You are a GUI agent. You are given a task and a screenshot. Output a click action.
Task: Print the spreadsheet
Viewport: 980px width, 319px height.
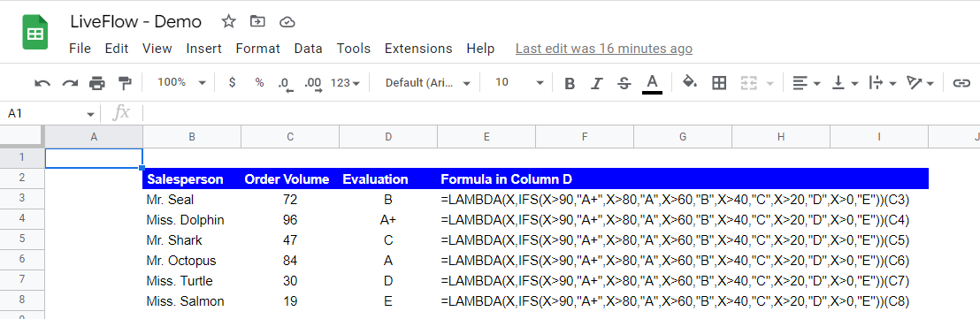pyautogui.click(x=97, y=82)
